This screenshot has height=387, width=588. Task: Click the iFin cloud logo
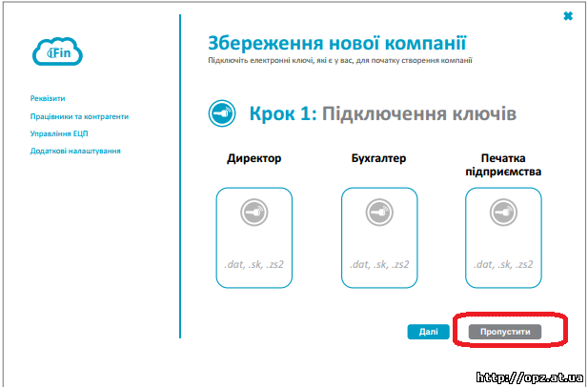click(57, 51)
